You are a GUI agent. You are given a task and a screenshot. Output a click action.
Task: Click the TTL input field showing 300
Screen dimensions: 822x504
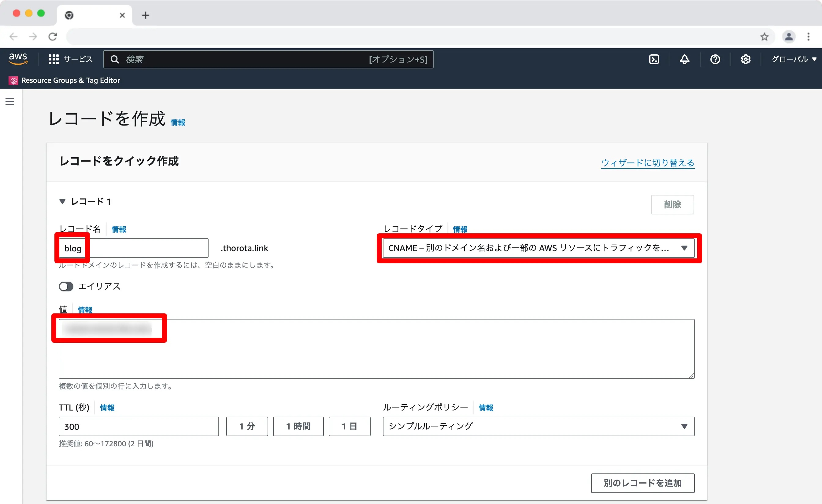pyautogui.click(x=139, y=426)
